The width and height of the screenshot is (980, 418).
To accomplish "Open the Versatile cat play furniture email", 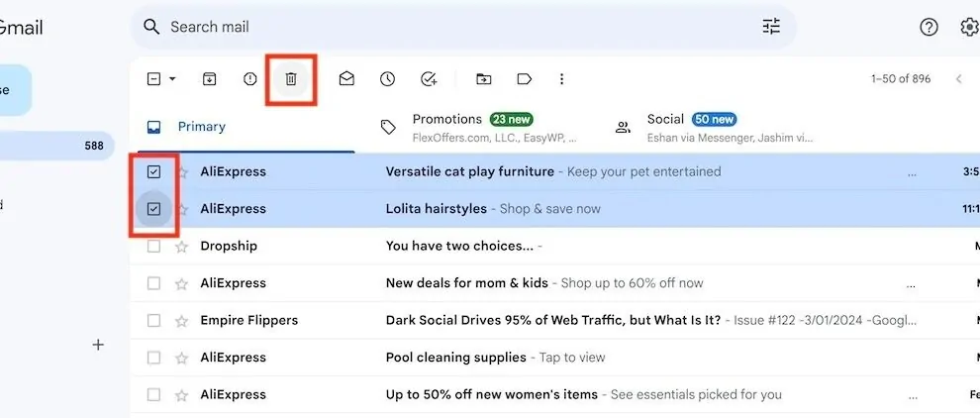I will tap(469, 171).
